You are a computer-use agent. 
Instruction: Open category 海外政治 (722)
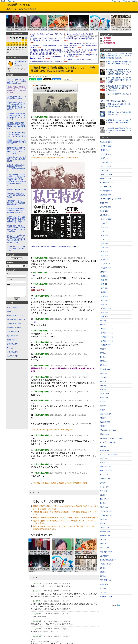tap(105, 215)
